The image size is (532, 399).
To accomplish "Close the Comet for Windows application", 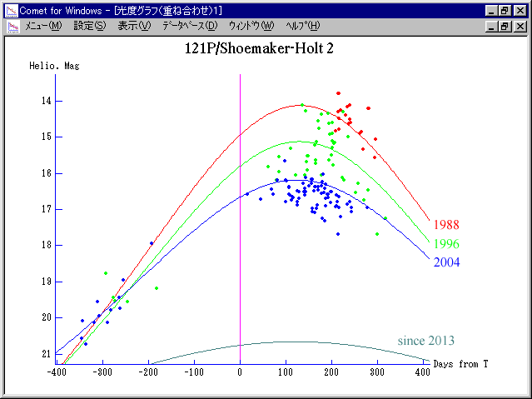I will [520, 9].
